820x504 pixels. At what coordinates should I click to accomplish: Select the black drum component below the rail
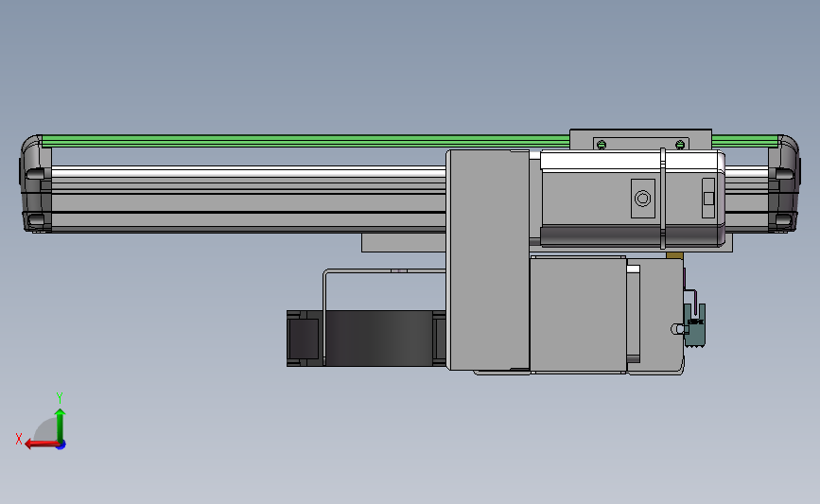tap(366, 339)
